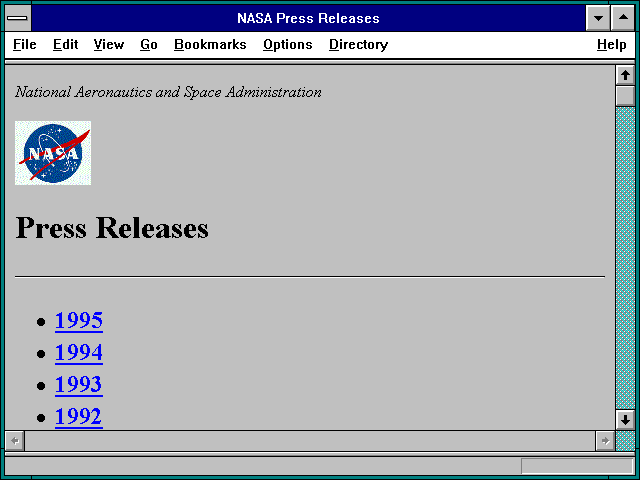Click the NASA meatball logo image
640x480 pixels.
(x=53, y=153)
